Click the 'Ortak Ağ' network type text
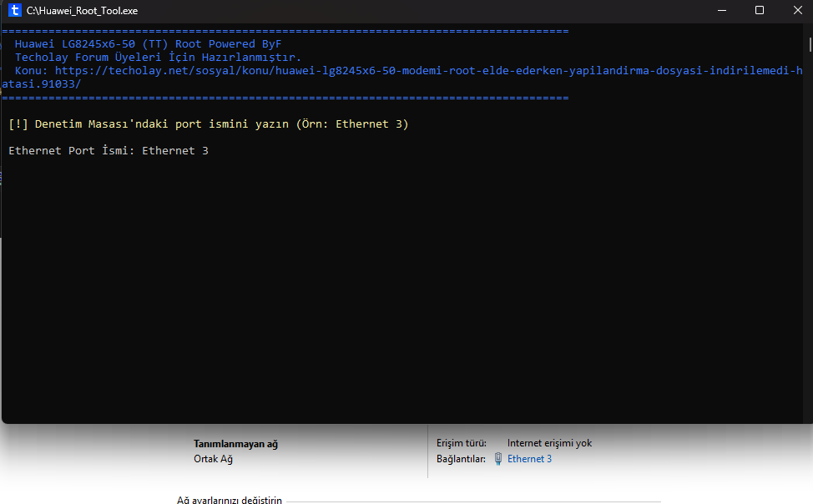Screen dimensions: 813x504 [213, 459]
